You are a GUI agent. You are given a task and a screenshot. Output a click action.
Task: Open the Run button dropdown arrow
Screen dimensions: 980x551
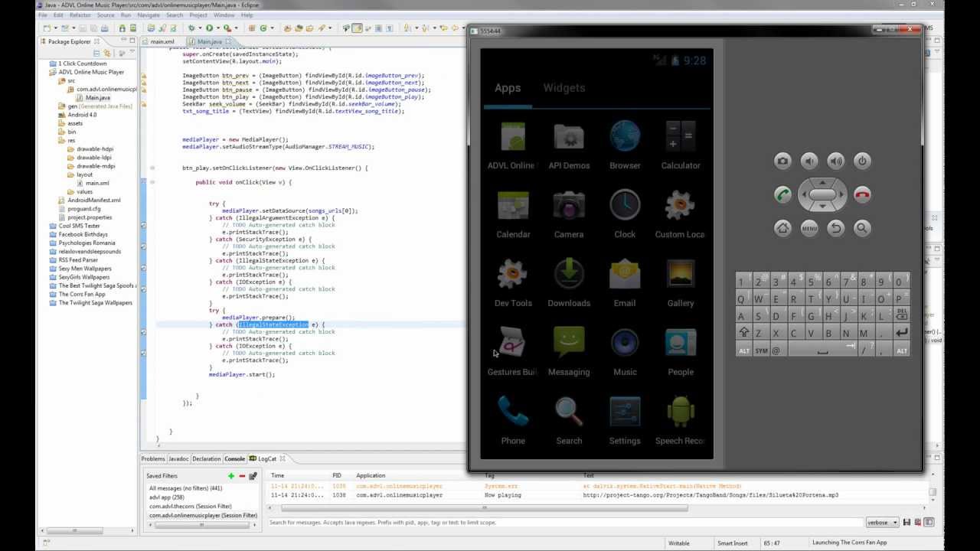coord(217,28)
